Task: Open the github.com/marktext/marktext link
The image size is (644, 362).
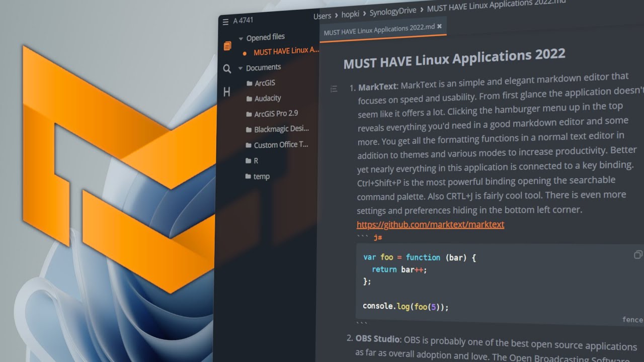Action: pyautogui.click(x=430, y=224)
